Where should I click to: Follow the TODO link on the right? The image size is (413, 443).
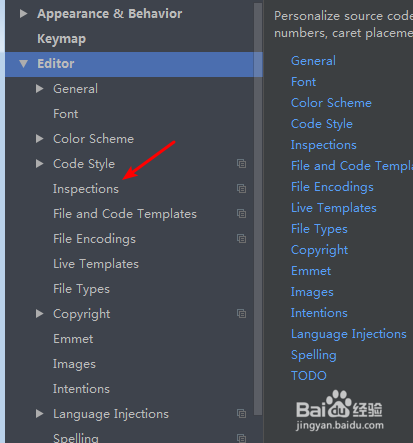click(x=309, y=376)
